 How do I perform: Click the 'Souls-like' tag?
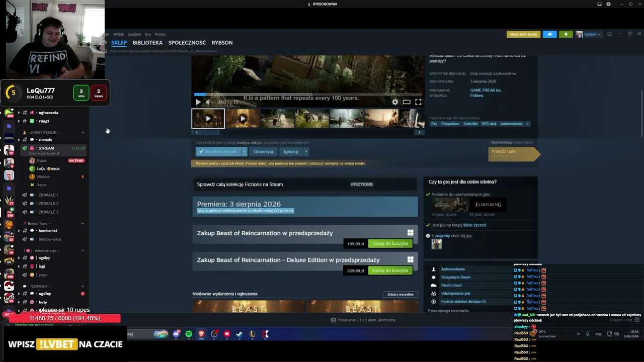click(x=470, y=124)
